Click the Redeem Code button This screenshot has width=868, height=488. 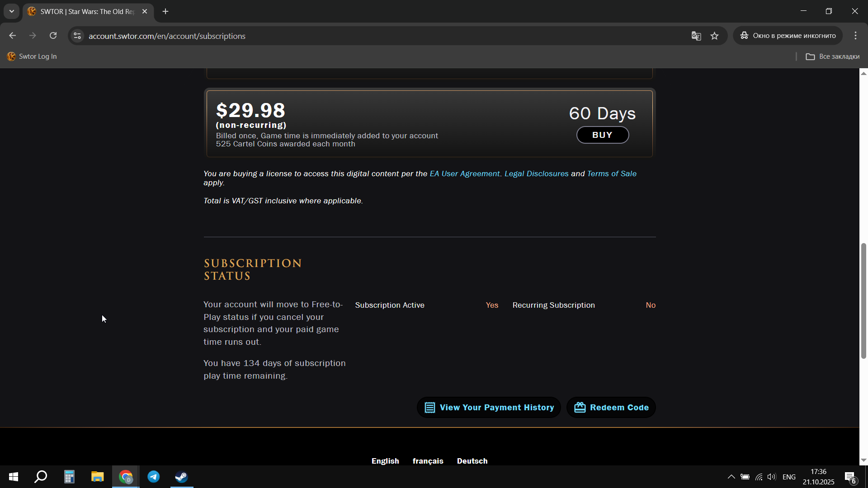[x=611, y=408]
